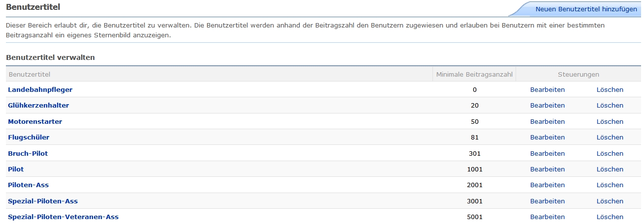The width and height of the screenshot is (644, 224).
Task: Click the 'Minimale Beitragsanzahl' column header
Action: 474,74
